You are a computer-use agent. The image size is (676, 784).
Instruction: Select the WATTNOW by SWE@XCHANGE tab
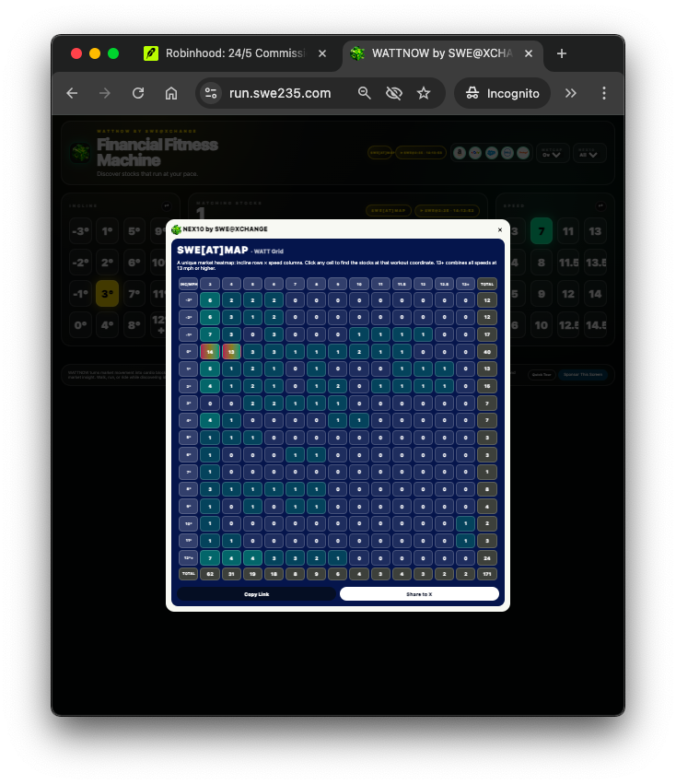442,53
